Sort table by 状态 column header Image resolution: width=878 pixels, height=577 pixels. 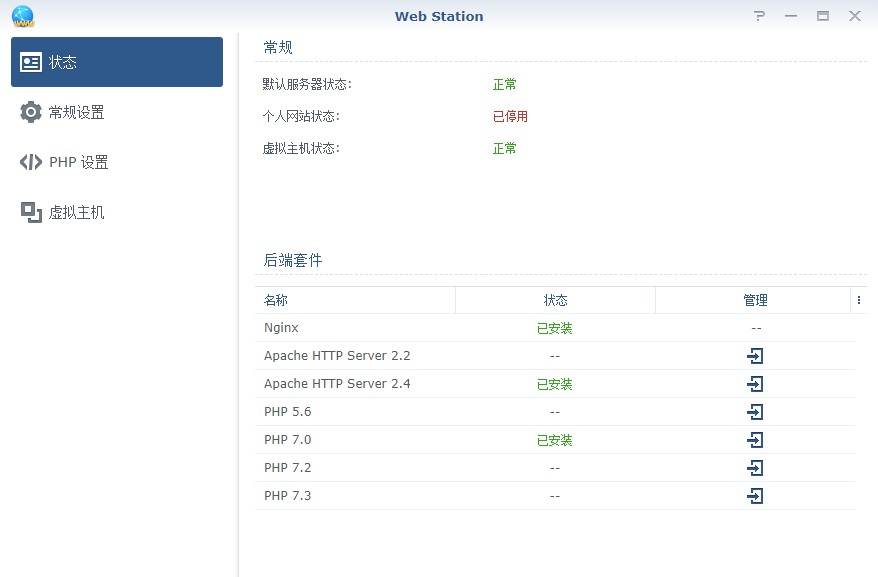[x=555, y=300]
